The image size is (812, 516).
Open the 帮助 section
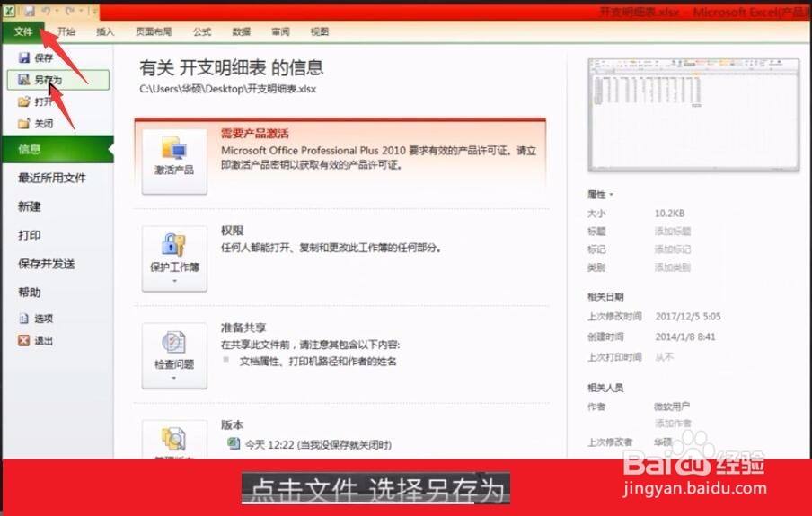[x=30, y=293]
